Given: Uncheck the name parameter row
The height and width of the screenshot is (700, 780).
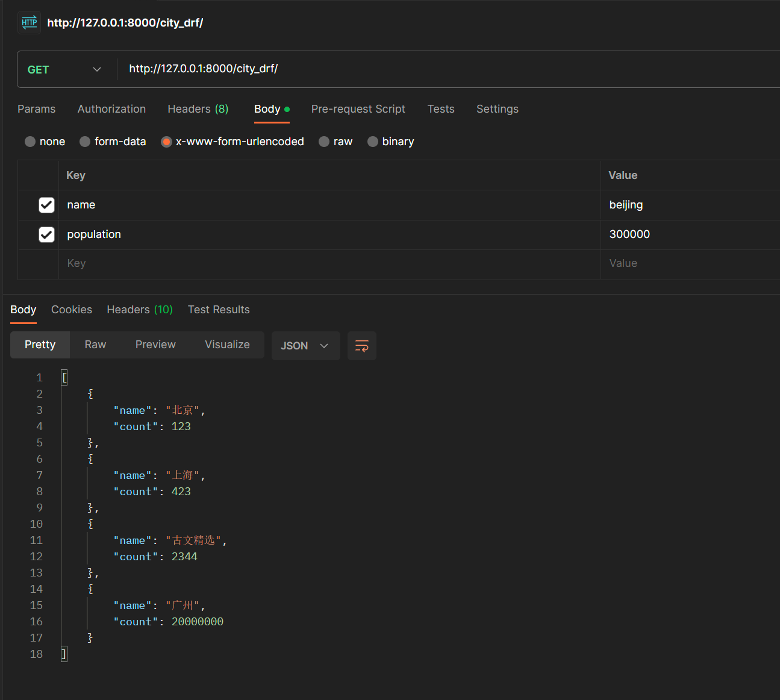Looking at the screenshot, I should (x=46, y=205).
